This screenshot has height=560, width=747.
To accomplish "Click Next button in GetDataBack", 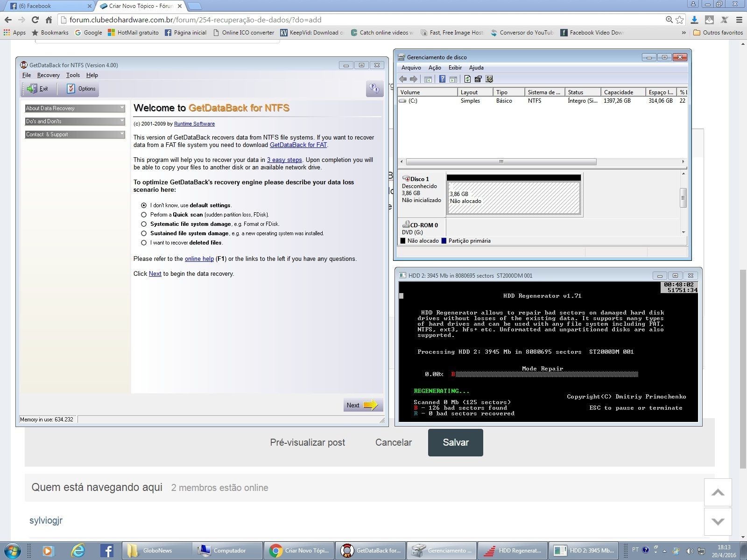I will tap(363, 405).
